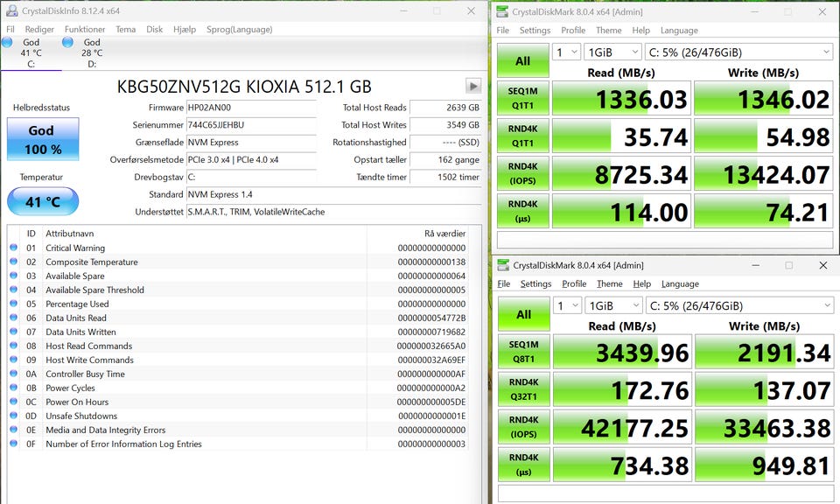This screenshot has width=840, height=504.
Task: Run RND4K Q32T1 test
Action: 524,389
